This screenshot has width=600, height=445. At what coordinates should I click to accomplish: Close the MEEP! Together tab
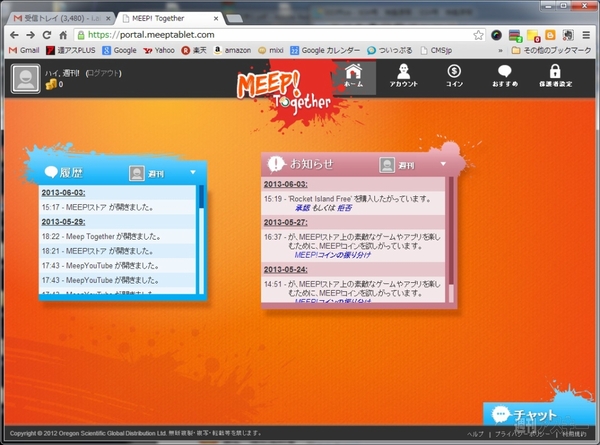tap(216, 18)
